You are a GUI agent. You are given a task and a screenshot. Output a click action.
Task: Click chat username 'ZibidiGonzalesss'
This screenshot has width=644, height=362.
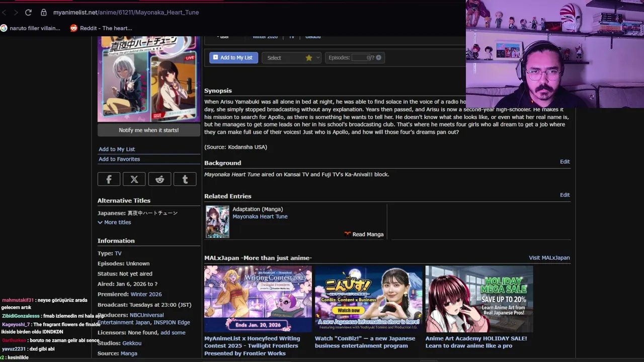point(21,316)
